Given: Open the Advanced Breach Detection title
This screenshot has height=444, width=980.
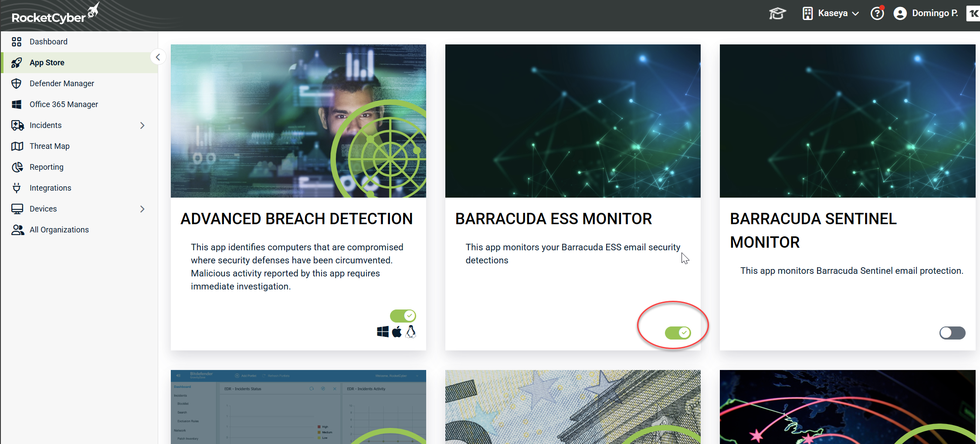Looking at the screenshot, I should [x=296, y=219].
